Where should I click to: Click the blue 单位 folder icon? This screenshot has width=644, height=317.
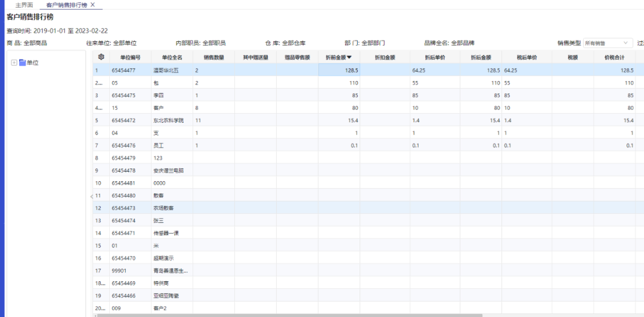23,63
